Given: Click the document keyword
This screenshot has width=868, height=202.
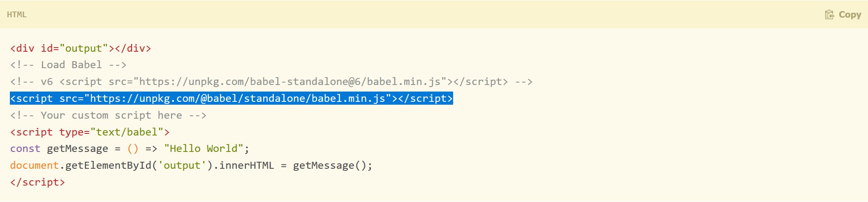Looking at the screenshot, I should pyautogui.click(x=35, y=165).
